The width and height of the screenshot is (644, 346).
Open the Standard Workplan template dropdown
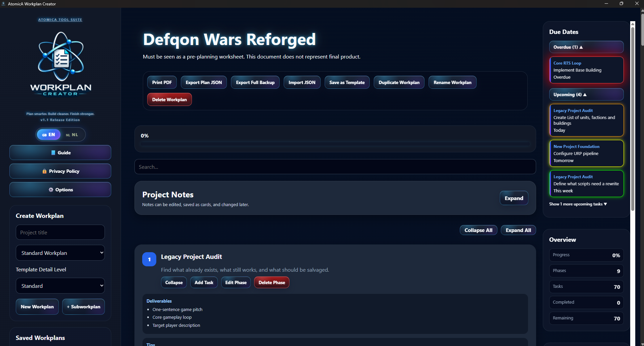tap(60, 253)
